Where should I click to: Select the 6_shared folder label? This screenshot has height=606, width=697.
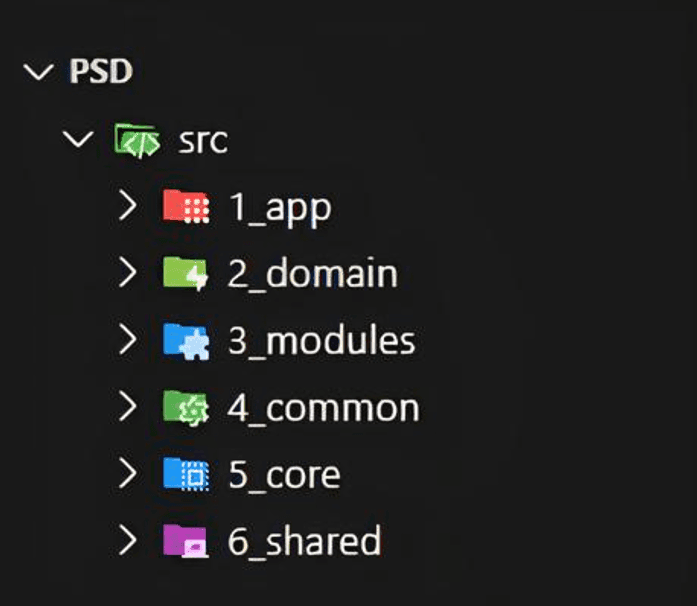tap(304, 541)
